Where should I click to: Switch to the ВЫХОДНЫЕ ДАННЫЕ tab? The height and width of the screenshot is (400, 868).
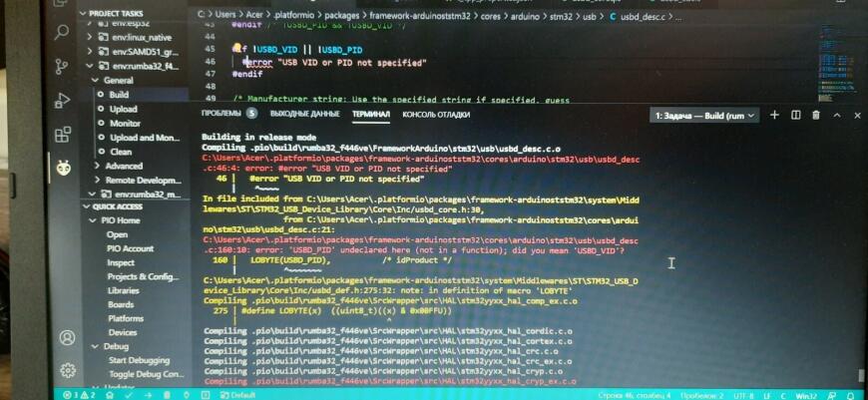point(304,114)
